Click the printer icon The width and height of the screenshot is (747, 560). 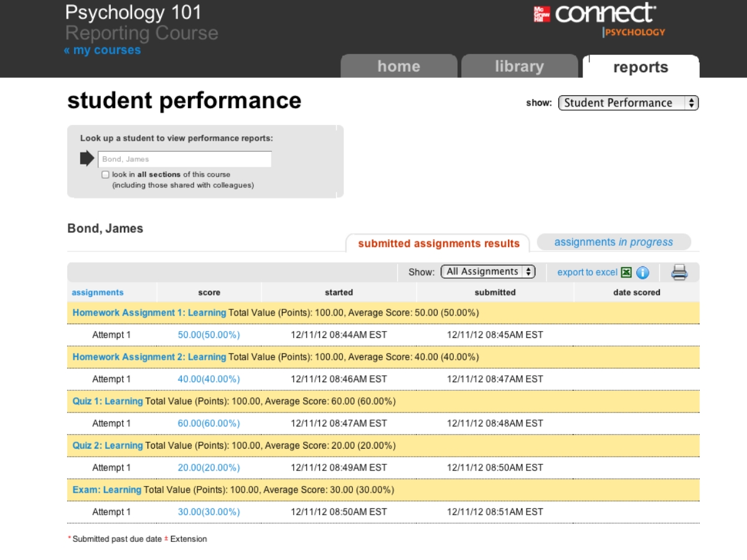pos(679,272)
